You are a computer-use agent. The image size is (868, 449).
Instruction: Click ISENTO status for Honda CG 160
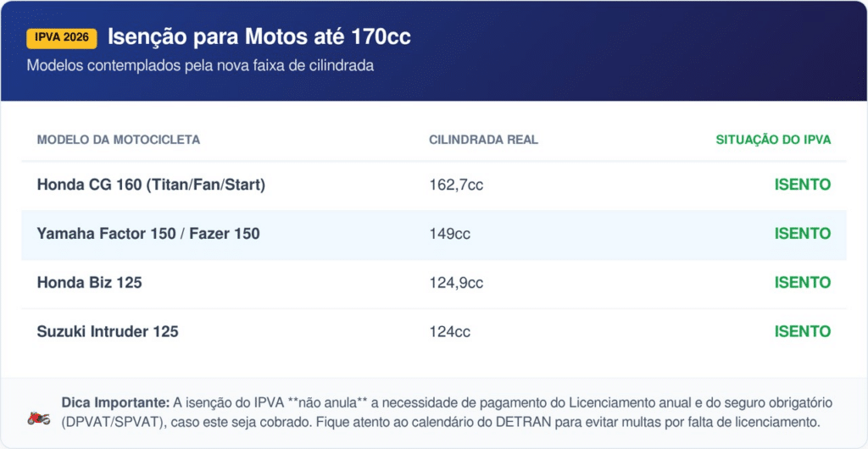(x=802, y=185)
